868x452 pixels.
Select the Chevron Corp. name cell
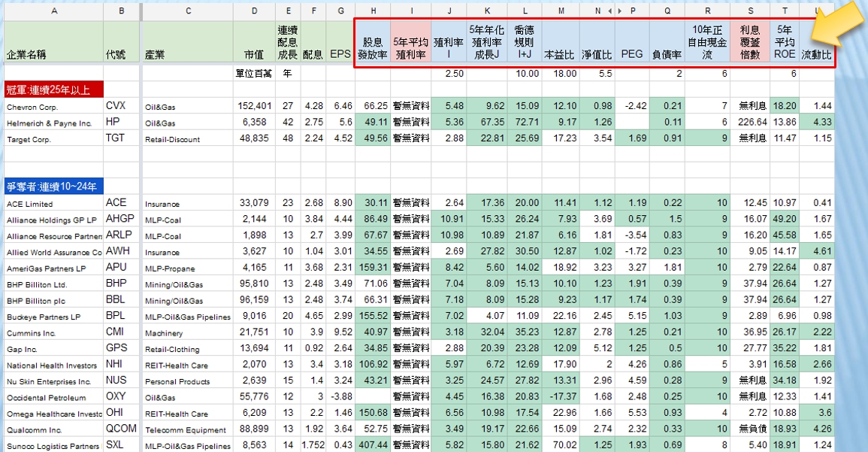[x=53, y=106]
